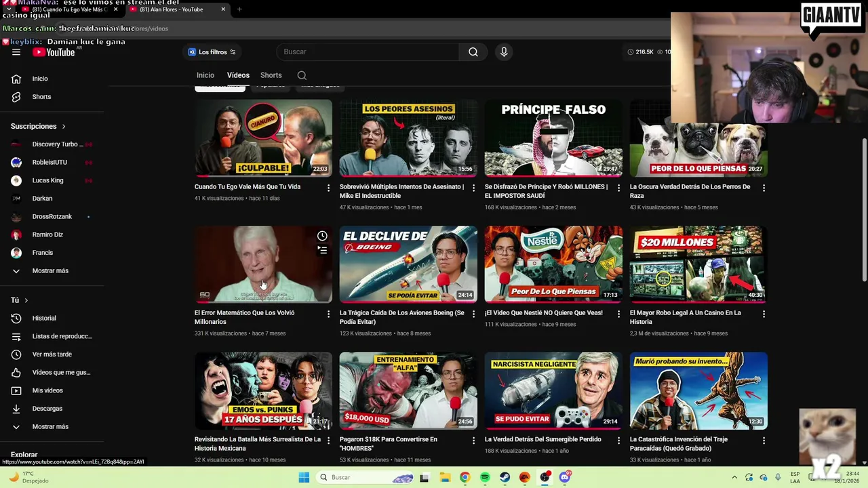Open options for Cuando Tu Ego video
868x488 pixels.
pyautogui.click(x=329, y=188)
